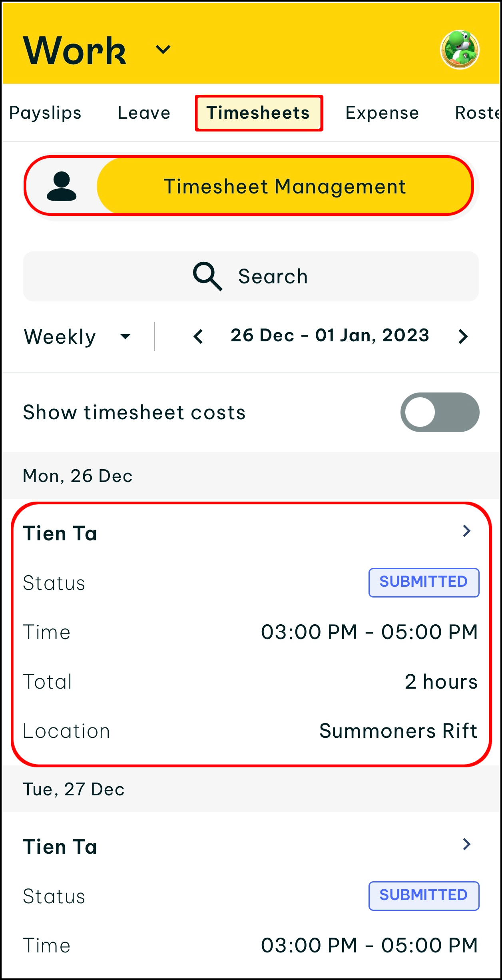Screen dimensions: 502x980
Task: Click the Search field
Action: [251, 276]
